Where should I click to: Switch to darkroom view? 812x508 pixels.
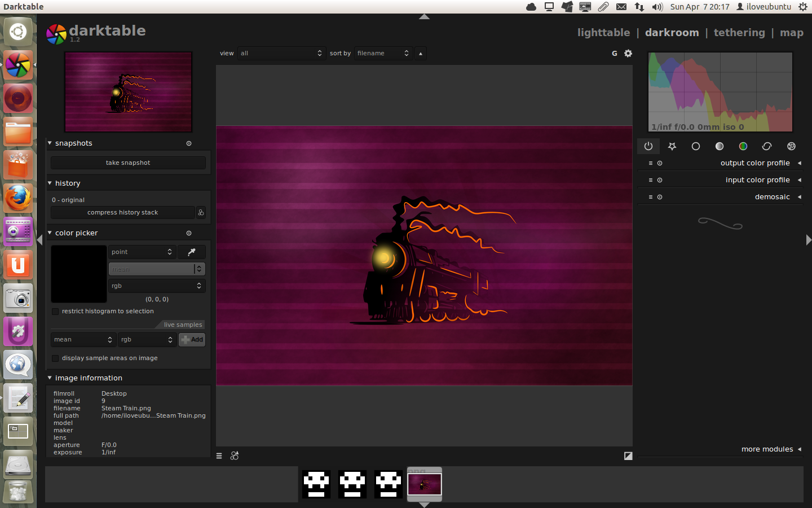(x=672, y=33)
